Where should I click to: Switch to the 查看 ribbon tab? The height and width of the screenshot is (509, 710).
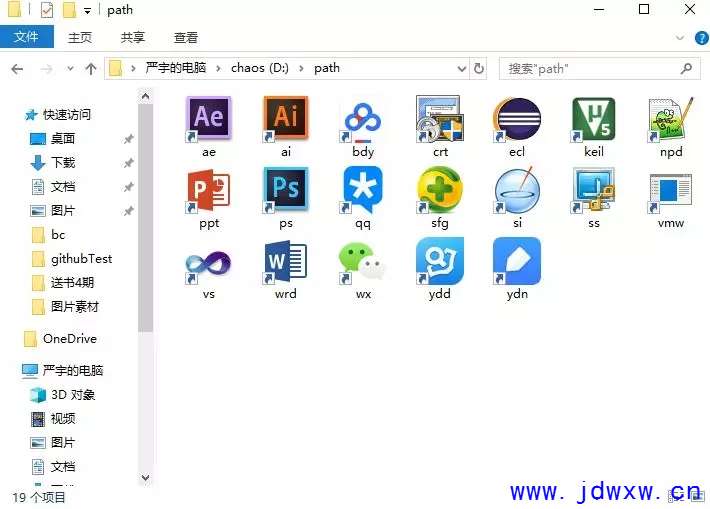pyautogui.click(x=186, y=37)
